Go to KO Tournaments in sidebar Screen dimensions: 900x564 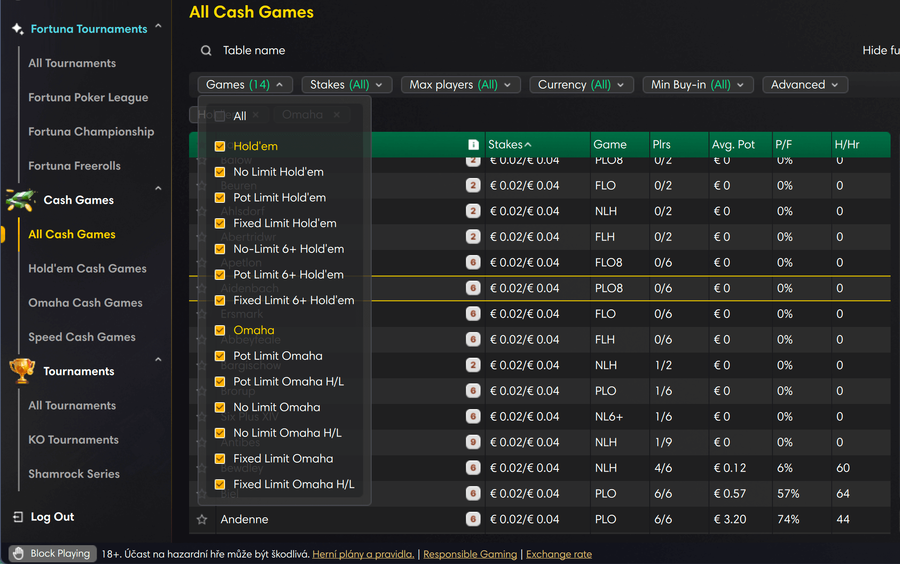73,440
